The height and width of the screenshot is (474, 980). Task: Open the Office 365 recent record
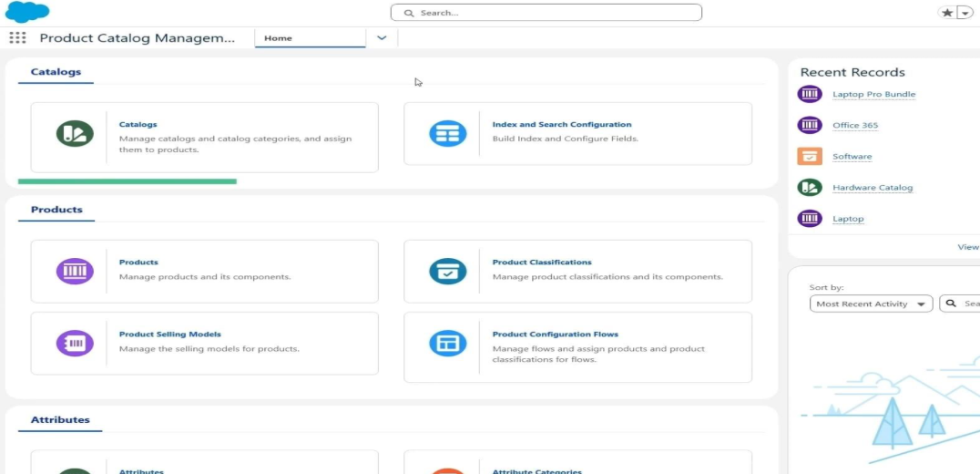(854, 125)
